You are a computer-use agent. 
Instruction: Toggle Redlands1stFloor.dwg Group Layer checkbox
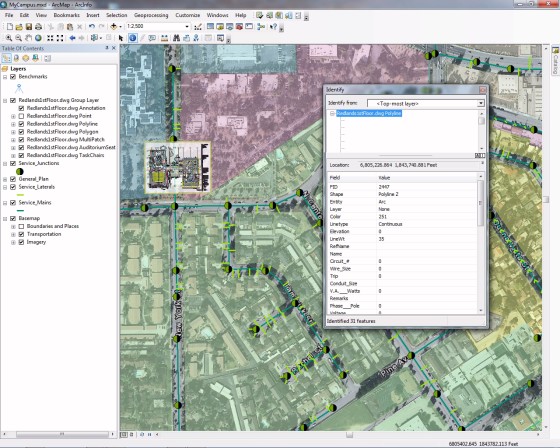coord(13,100)
